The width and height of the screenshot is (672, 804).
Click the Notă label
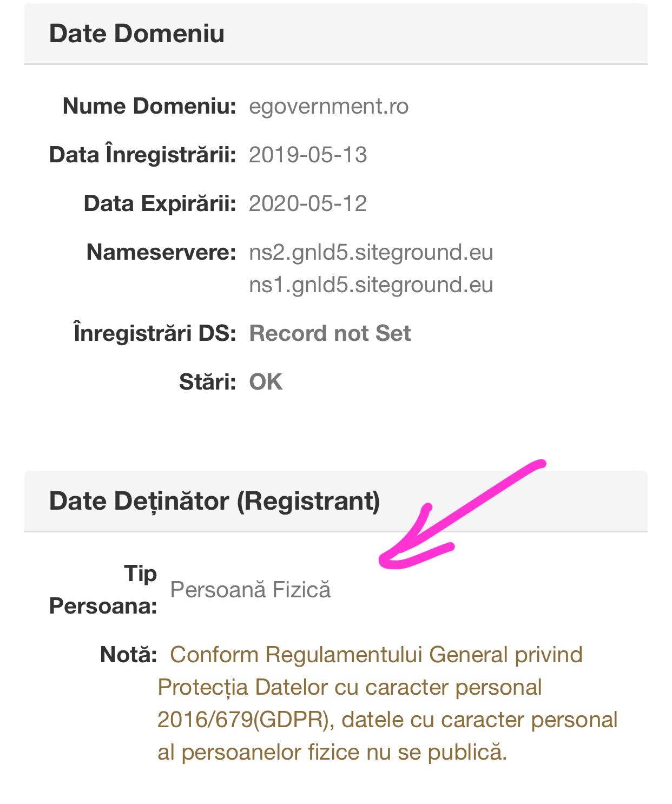click(128, 655)
